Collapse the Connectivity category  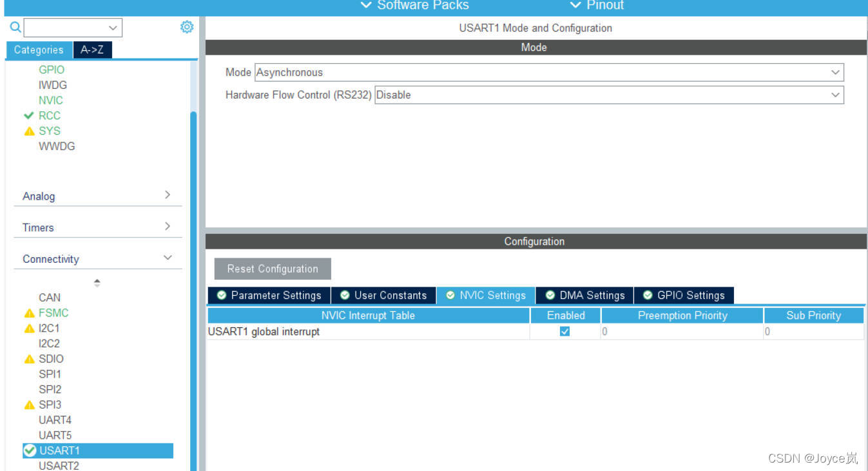pos(97,259)
